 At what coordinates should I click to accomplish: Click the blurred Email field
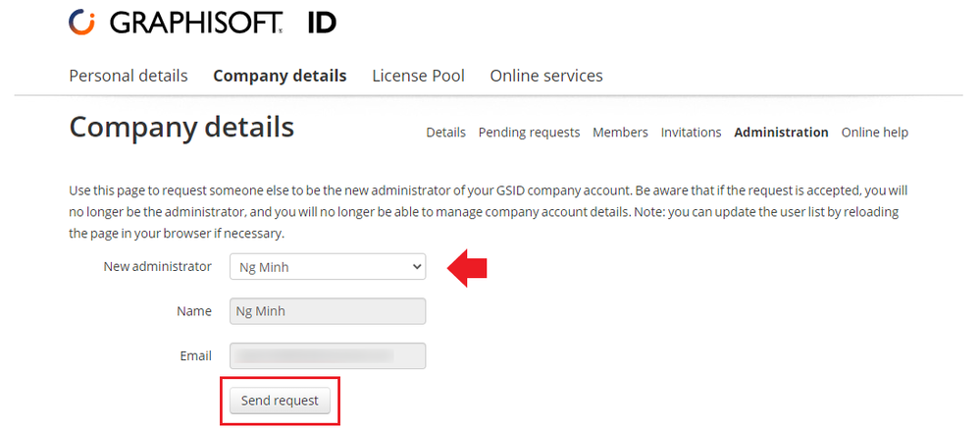pyautogui.click(x=328, y=355)
